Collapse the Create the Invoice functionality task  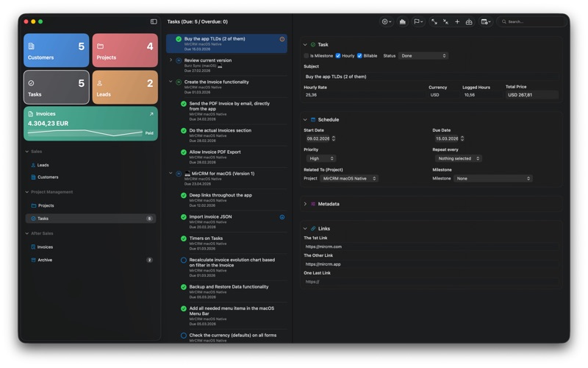(x=171, y=82)
